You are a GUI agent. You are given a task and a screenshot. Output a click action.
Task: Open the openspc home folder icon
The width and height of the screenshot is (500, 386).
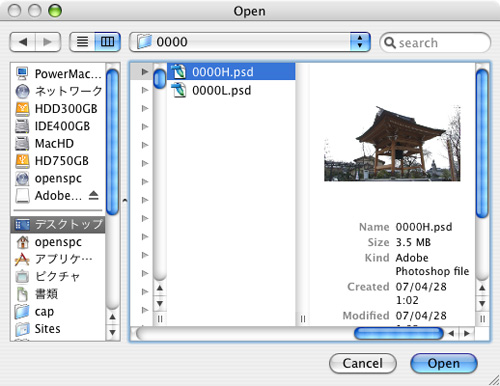[x=22, y=242]
